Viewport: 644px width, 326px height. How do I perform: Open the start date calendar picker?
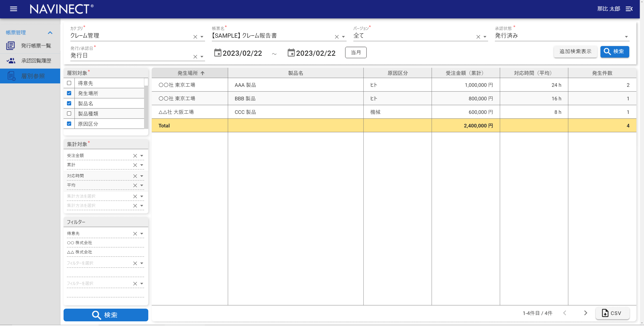(x=218, y=53)
